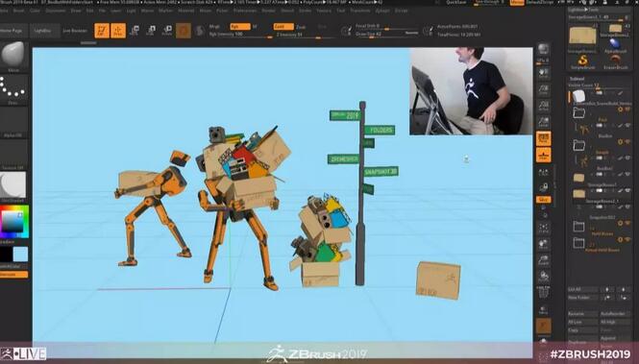Pick the AlphaBrush sphere tool icon
Image resolution: width=639 pixels, height=364 pixels.
(615, 45)
